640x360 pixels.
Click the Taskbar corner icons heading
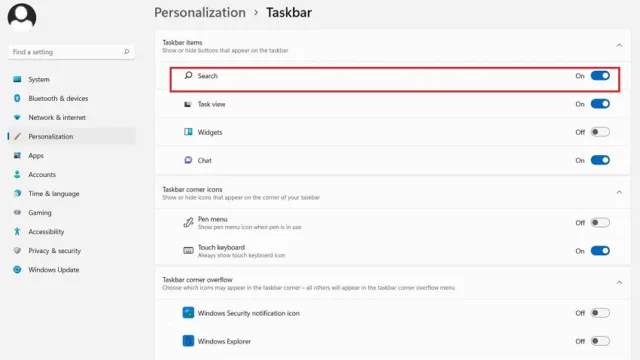pos(192,189)
